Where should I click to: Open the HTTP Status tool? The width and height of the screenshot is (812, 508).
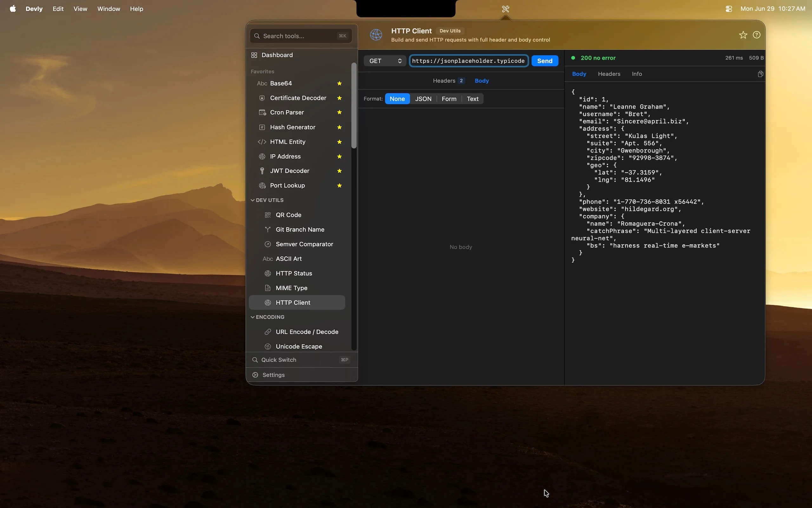pos(297,273)
